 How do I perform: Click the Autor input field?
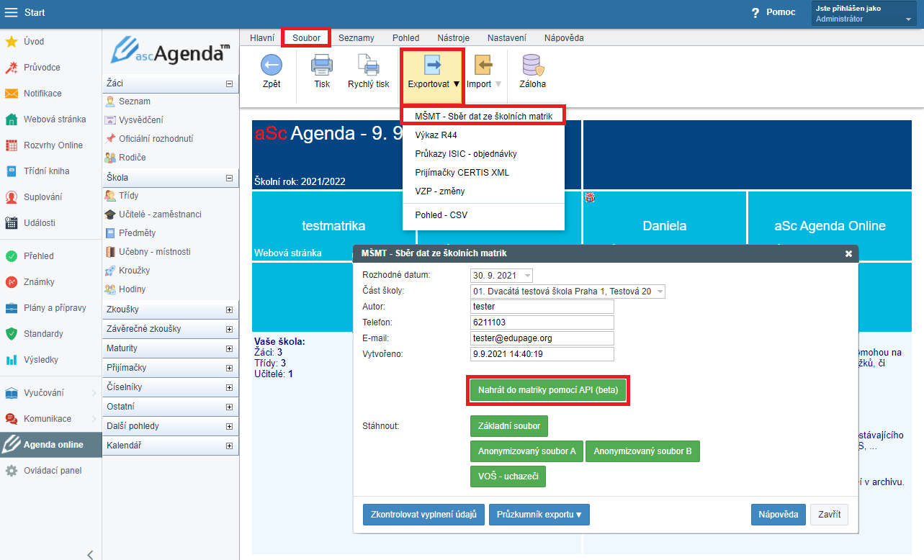(x=542, y=307)
